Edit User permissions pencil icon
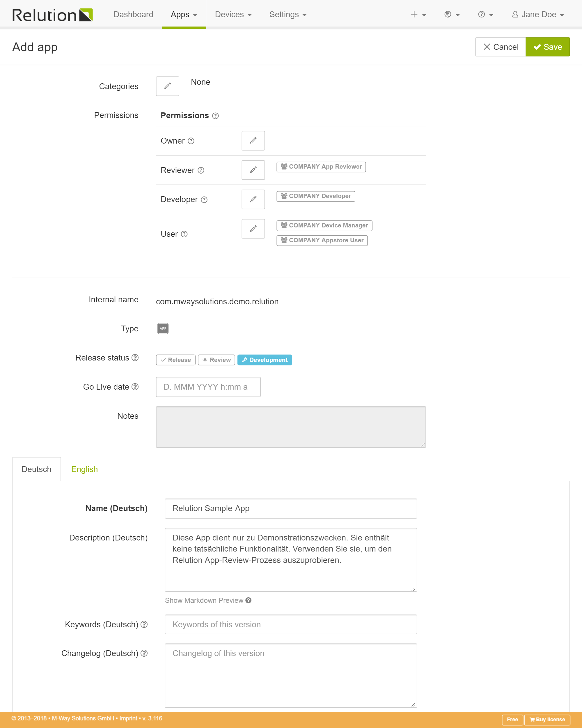The width and height of the screenshot is (582, 728). (253, 229)
